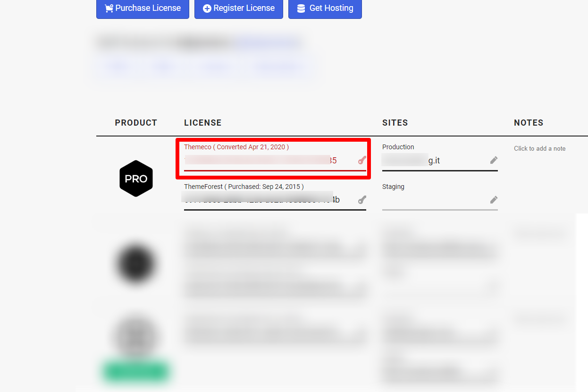
Task: Click the NOTES column header
Action: tap(529, 123)
